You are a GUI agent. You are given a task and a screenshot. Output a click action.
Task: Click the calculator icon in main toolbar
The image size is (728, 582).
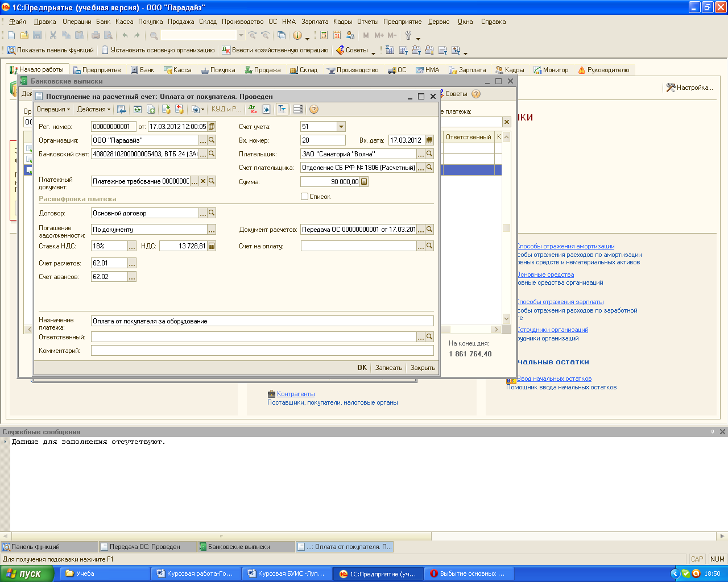pyautogui.click(x=324, y=35)
